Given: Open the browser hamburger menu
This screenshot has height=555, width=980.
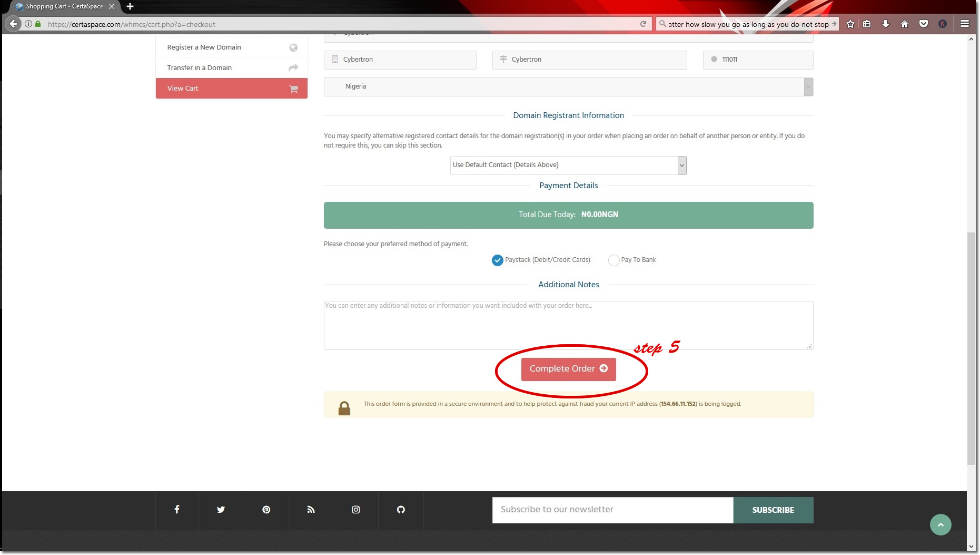Looking at the screenshot, I should pos(965,24).
